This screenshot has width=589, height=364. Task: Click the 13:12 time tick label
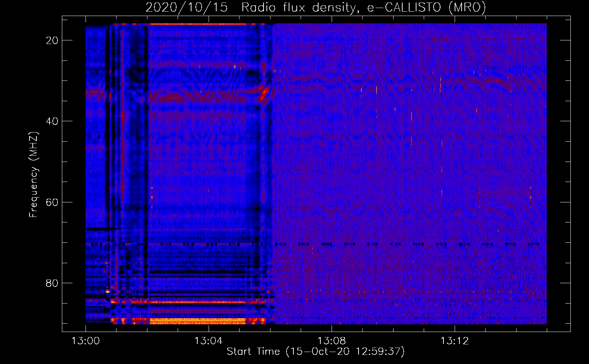coord(455,341)
